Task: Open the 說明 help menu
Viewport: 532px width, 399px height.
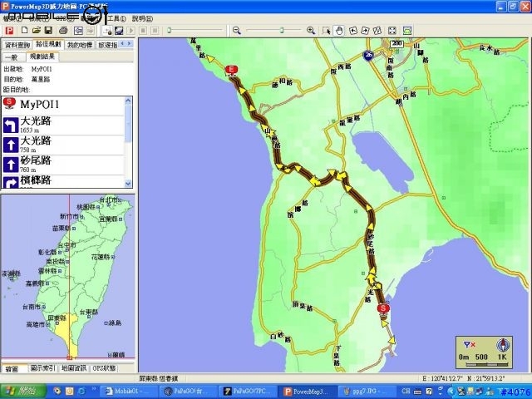Action: 142,18
